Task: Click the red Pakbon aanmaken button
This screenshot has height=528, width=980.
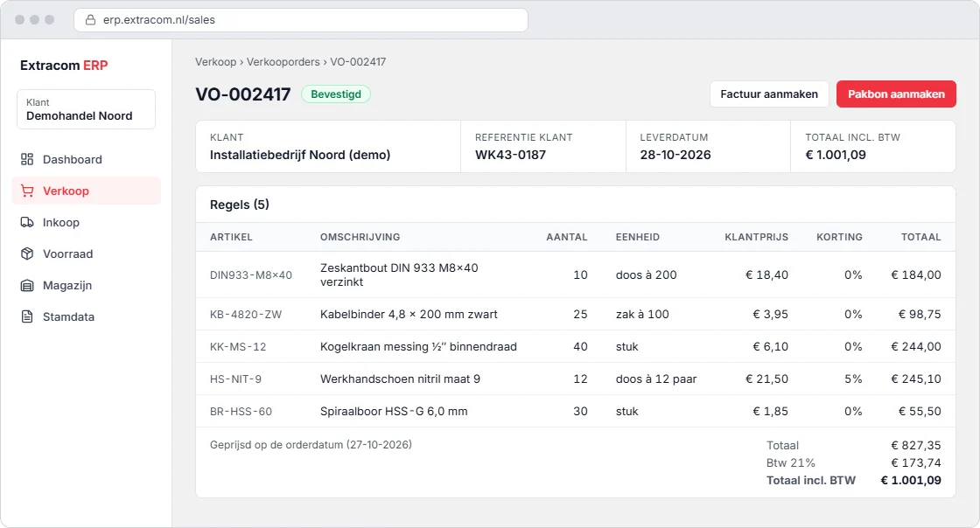Action: pyautogui.click(x=896, y=94)
